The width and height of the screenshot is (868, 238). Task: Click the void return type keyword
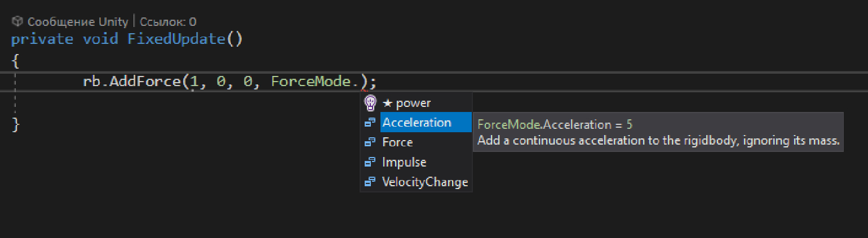(101, 39)
